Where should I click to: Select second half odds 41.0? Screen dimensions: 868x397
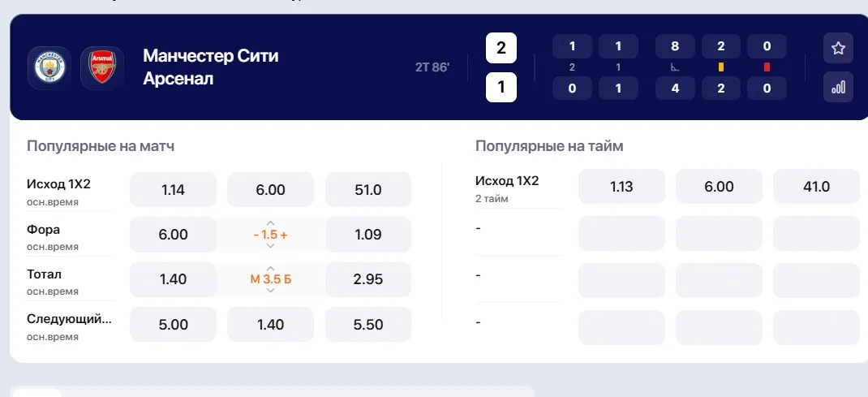817,187
